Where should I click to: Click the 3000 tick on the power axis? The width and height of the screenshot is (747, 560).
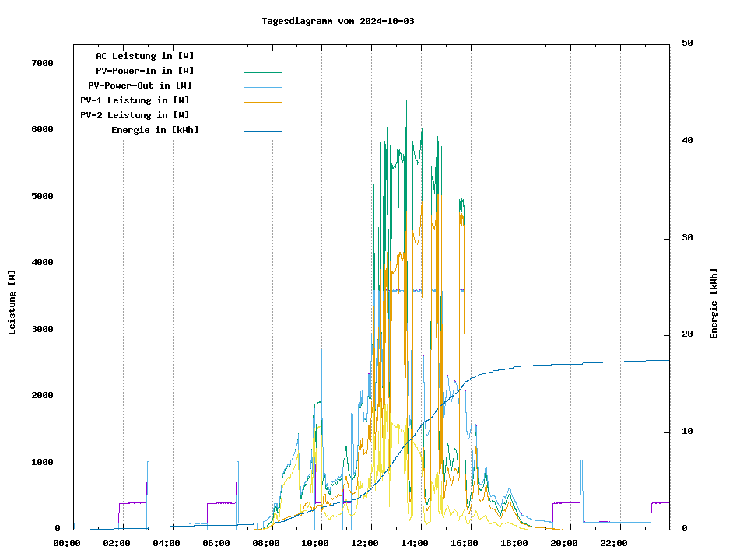[x=42, y=331]
